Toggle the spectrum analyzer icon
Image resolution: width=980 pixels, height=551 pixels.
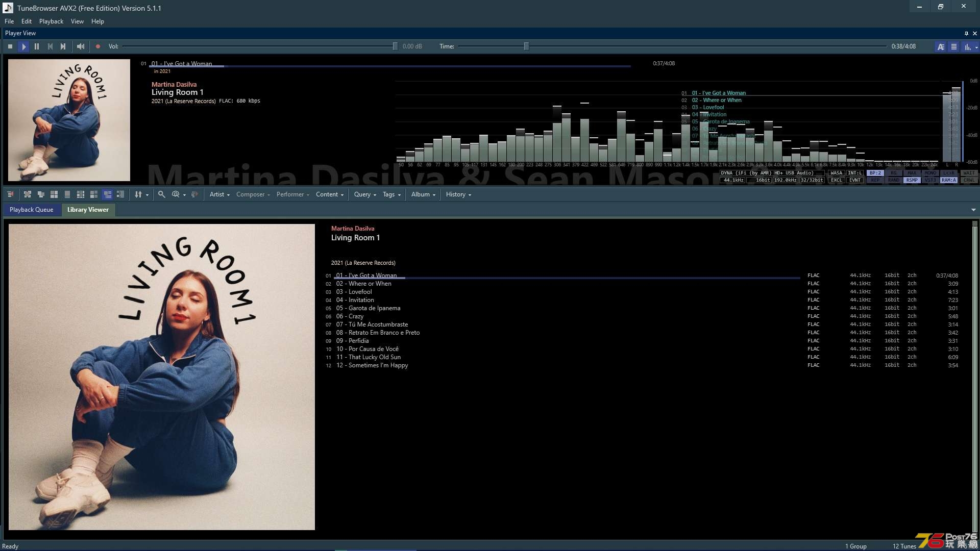pos(967,46)
